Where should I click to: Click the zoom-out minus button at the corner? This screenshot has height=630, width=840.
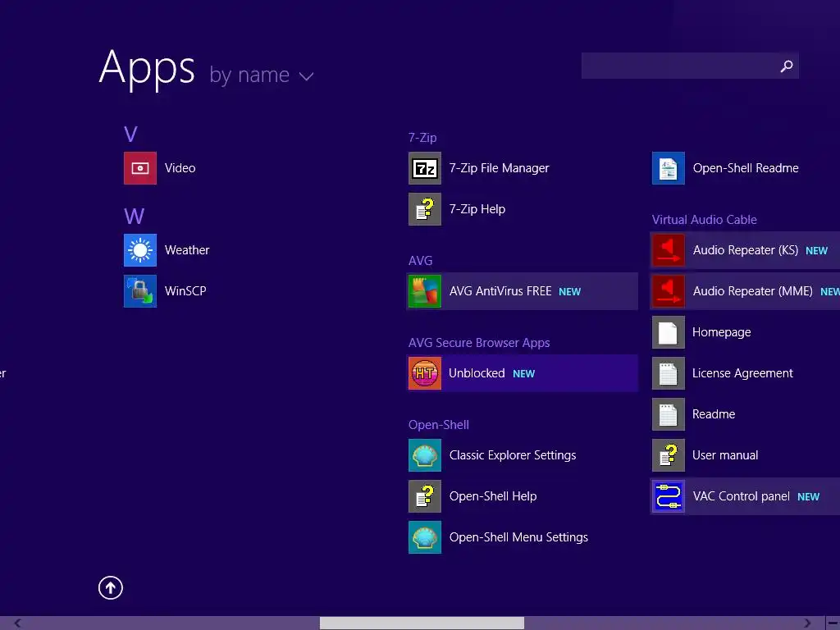833,623
